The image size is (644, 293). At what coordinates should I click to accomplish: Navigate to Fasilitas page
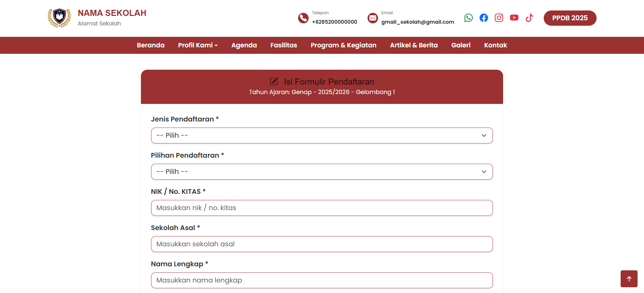(x=284, y=45)
